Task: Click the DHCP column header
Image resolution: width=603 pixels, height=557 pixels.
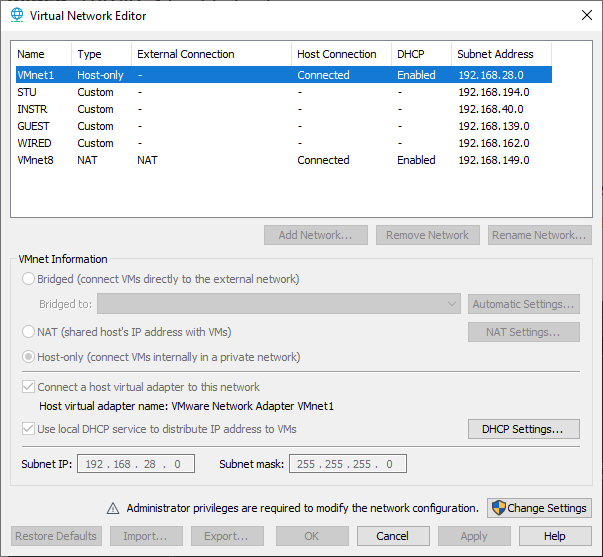Action: [421, 54]
